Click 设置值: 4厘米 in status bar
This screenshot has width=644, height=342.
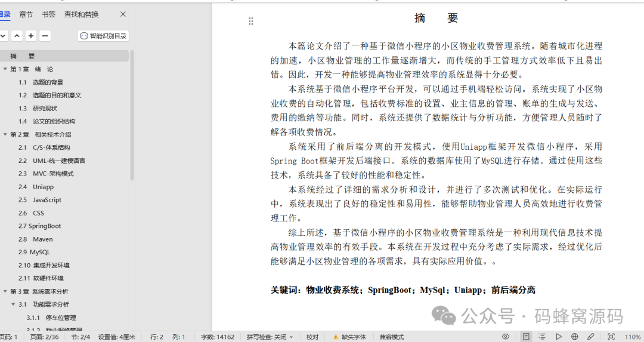pos(117,337)
